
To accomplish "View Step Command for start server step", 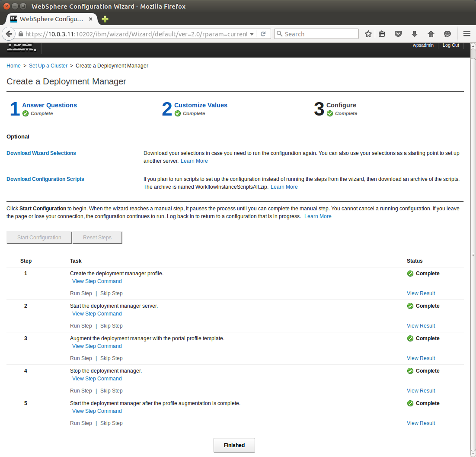I will (97, 314).
